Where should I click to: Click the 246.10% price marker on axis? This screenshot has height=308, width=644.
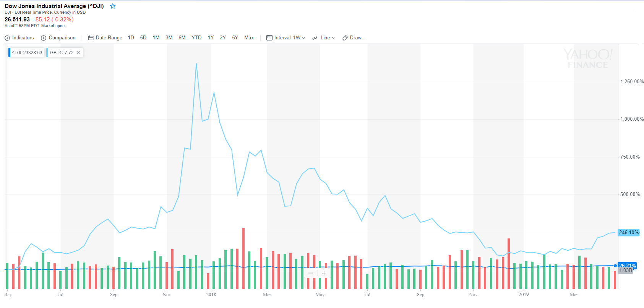(628, 232)
